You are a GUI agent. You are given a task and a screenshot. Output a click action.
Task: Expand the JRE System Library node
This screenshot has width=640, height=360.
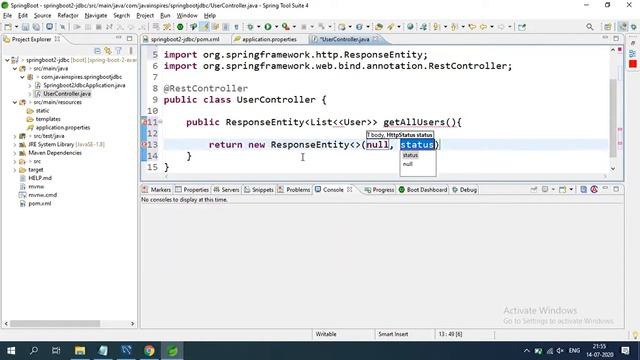(15, 144)
